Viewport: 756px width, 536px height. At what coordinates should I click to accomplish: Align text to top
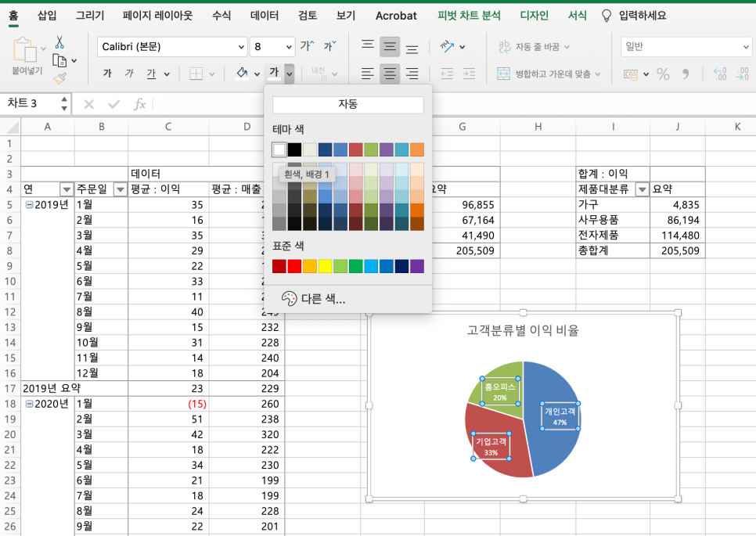(x=367, y=45)
